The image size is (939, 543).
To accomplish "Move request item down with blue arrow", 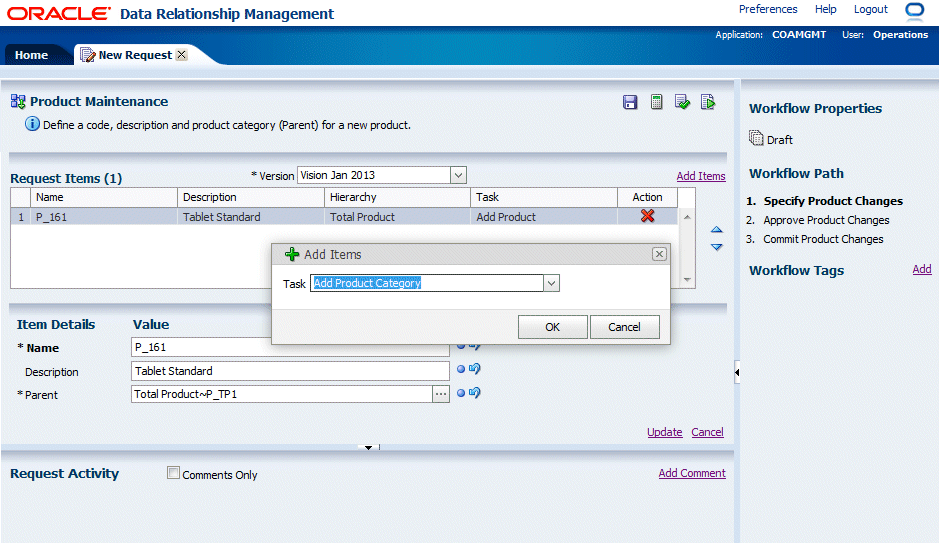I will (x=716, y=247).
